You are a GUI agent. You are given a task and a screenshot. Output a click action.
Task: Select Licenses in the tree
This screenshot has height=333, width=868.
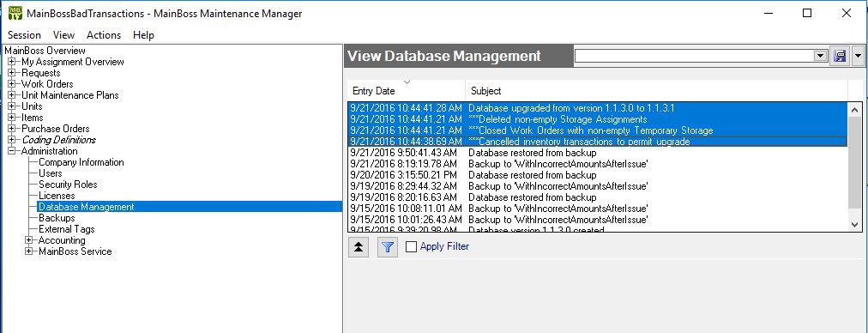[57, 196]
